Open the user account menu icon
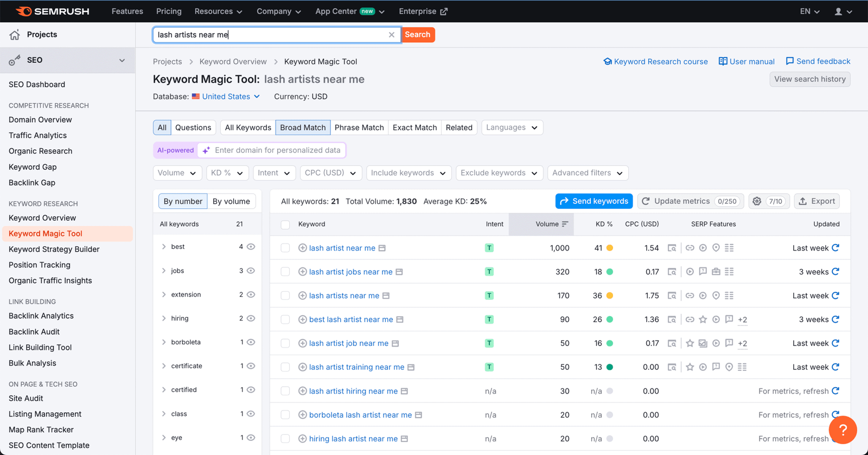 click(x=843, y=11)
